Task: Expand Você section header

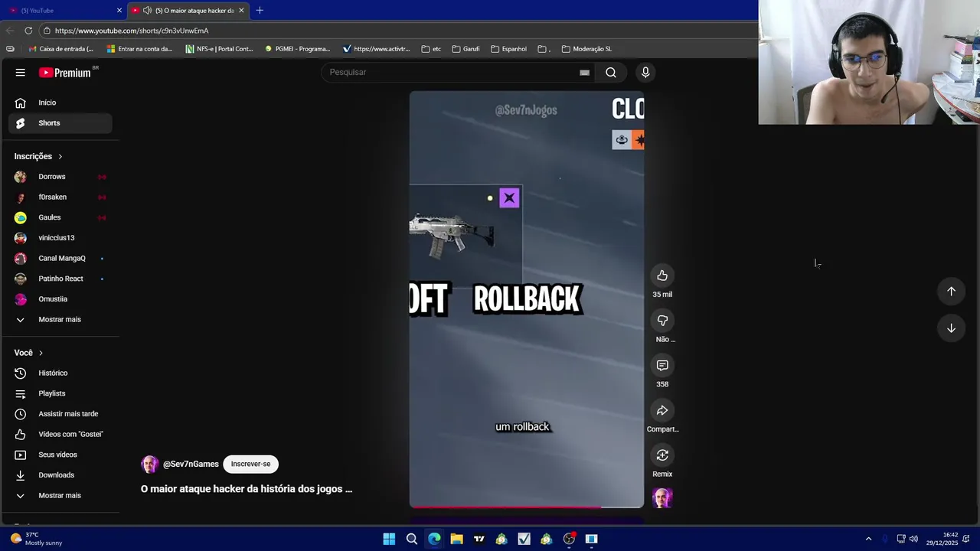Action: point(29,353)
